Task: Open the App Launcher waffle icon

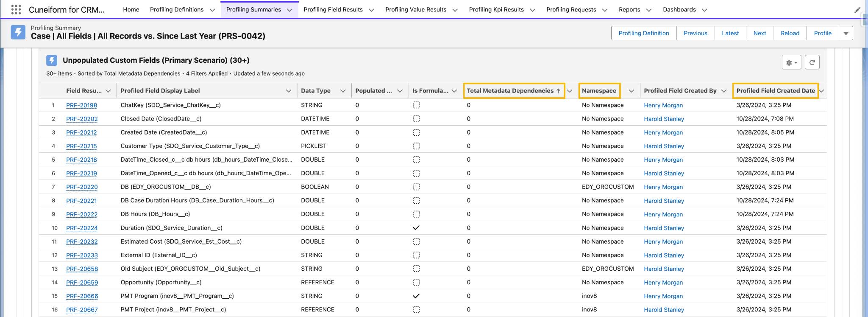Action: [x=16, y=9]
